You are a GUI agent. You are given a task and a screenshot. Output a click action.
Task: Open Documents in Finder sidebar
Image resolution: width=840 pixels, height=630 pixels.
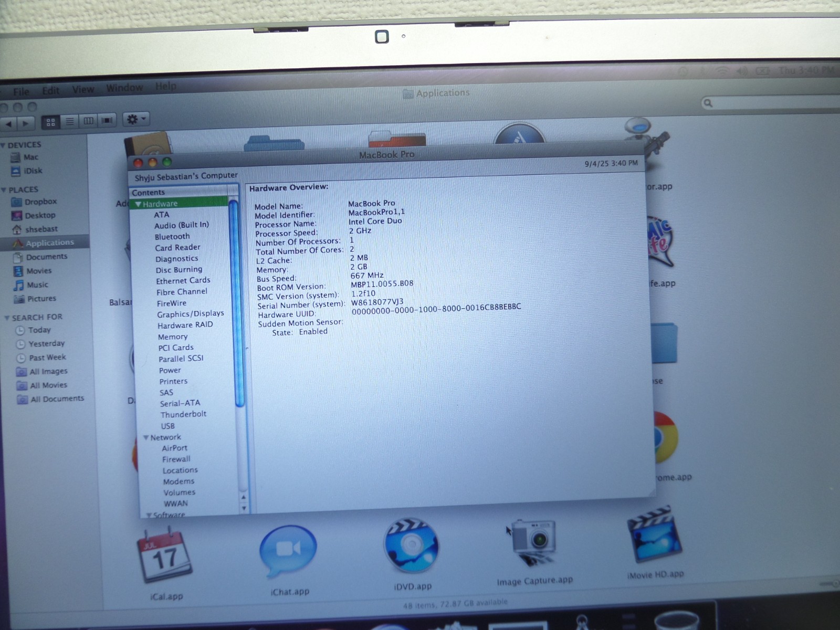point(40,257)
